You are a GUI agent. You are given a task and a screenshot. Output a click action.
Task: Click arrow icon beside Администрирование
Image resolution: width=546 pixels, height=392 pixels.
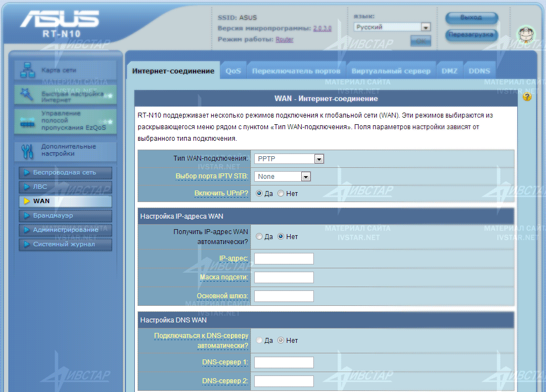pyautogui.click(x=26, y=230)
